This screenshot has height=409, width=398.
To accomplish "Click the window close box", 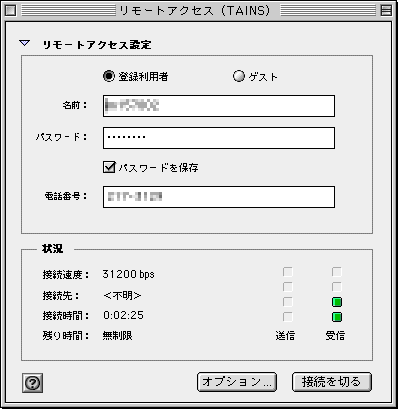I will [x=11, y=11].
